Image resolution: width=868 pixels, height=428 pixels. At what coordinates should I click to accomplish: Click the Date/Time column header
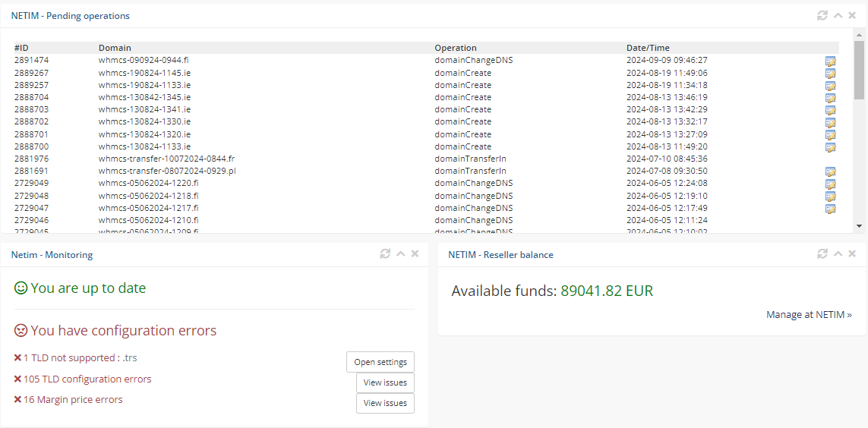pyautogui.click(x=648, y=48)
